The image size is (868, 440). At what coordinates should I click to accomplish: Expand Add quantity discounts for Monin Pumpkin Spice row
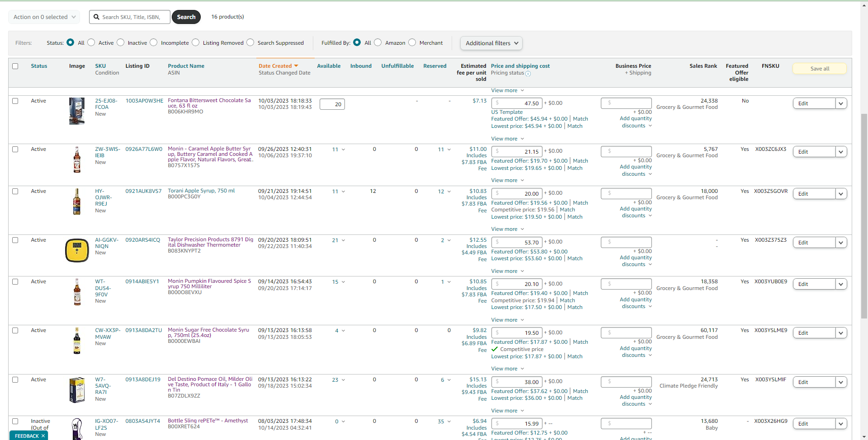636,303
